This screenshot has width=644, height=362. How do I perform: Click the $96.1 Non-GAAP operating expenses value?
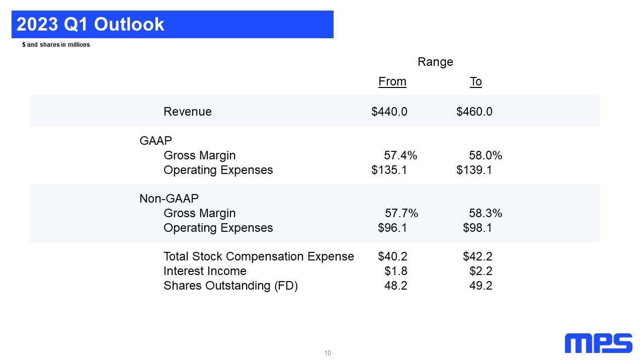(x=392, y=228)
